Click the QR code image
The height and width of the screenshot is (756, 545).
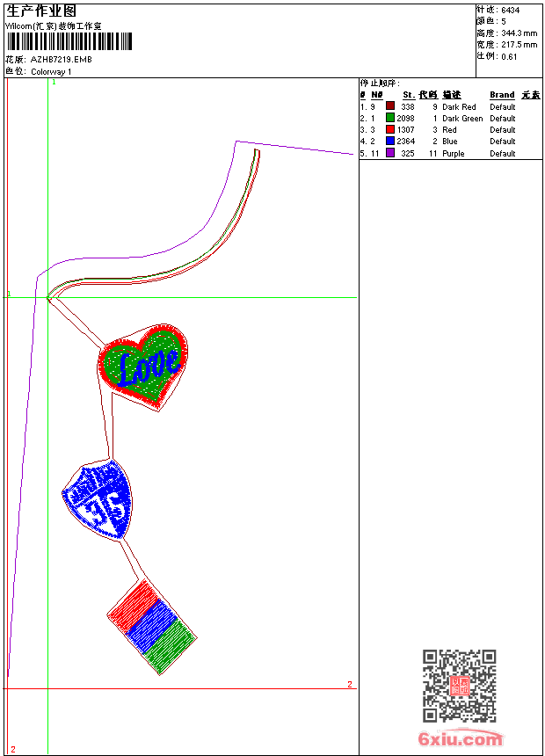(459, 685)
